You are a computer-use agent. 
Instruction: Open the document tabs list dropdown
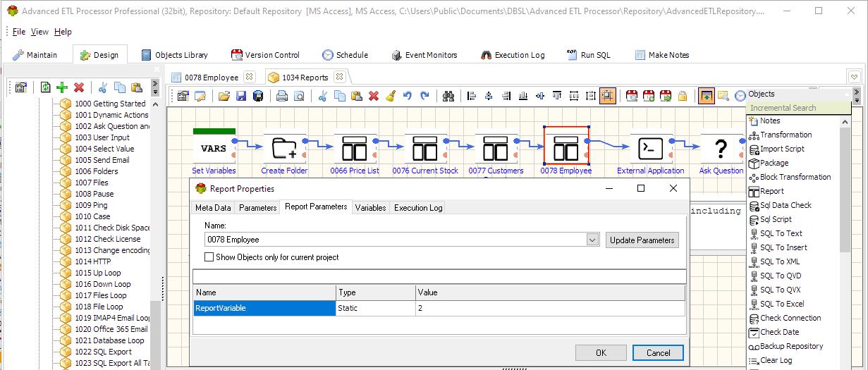pyautogui.click(x=854, y=77)
